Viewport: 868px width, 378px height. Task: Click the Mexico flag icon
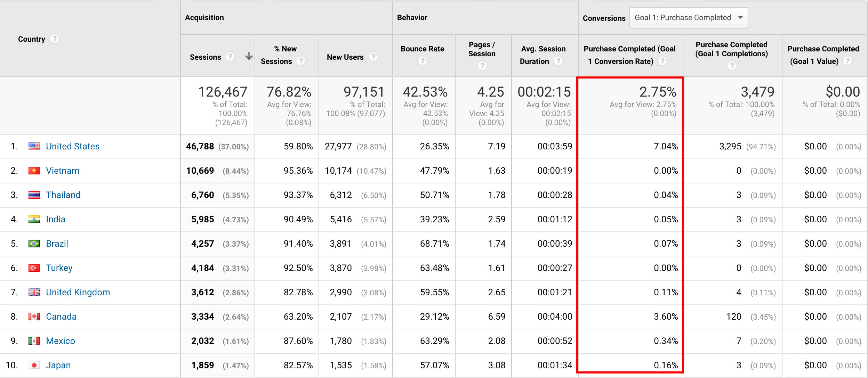pyautogui.click(x=34, y=341)
